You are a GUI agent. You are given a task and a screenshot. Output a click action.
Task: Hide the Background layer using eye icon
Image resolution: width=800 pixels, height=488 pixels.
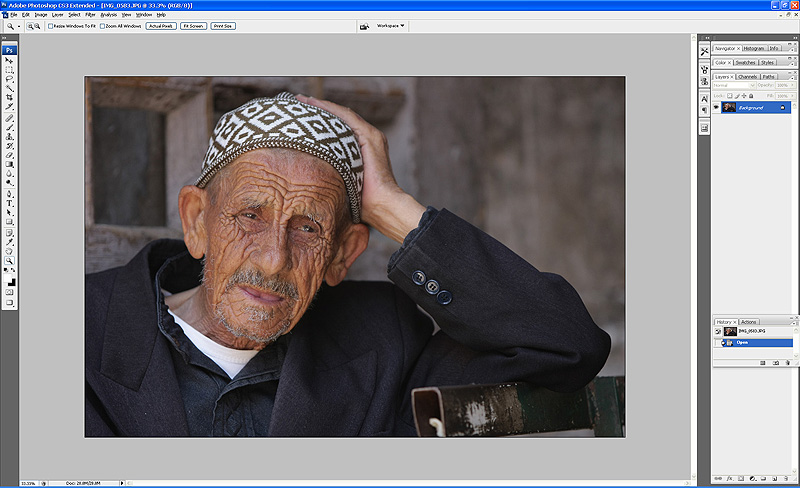click(717, 107)
